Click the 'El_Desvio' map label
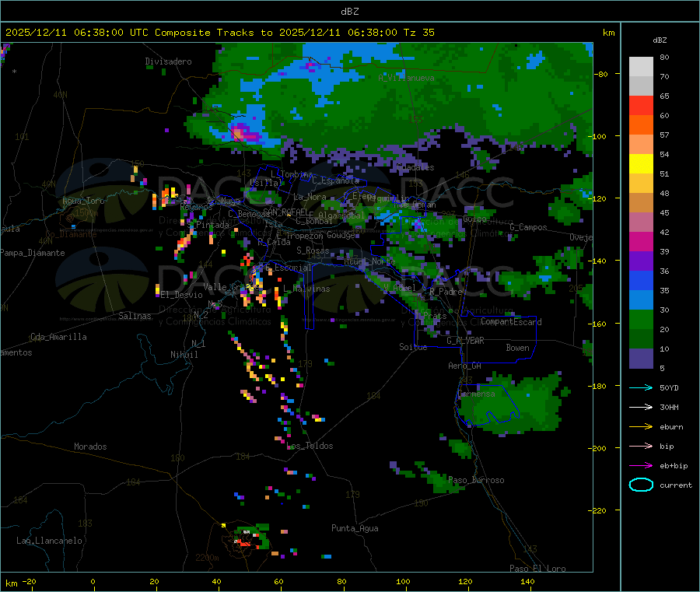Image resolution: width=700 pixels, height=592 pixels. pos(182,295)
